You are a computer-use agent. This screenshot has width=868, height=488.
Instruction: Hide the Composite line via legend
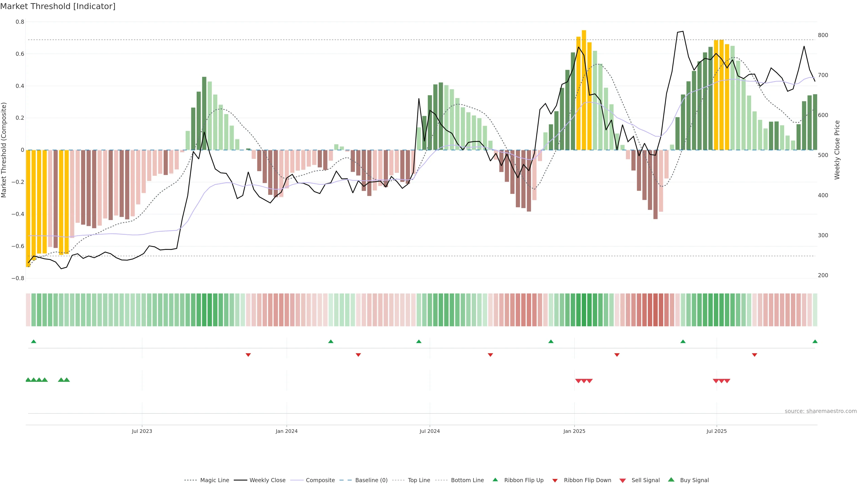coord(320,480)
